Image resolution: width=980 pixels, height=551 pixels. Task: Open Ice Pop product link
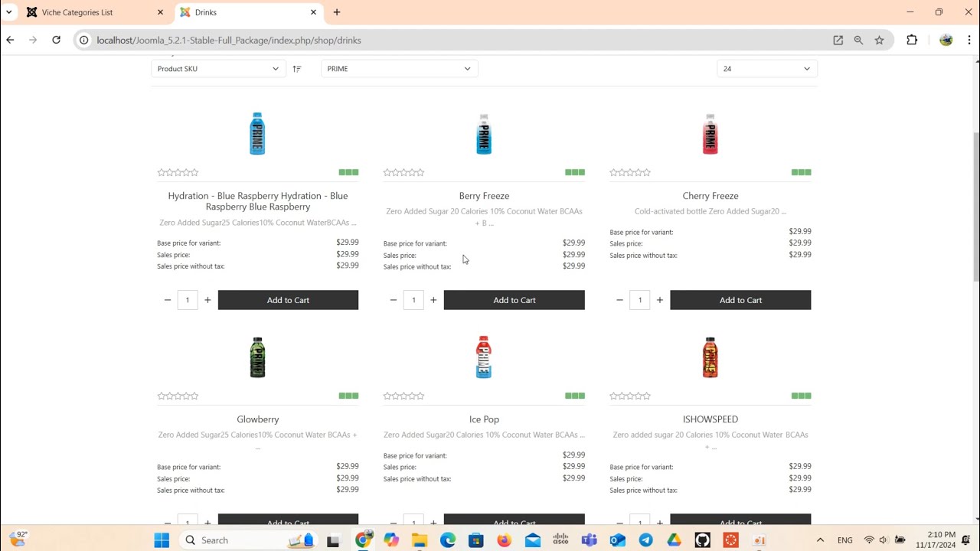click(484, 419)
